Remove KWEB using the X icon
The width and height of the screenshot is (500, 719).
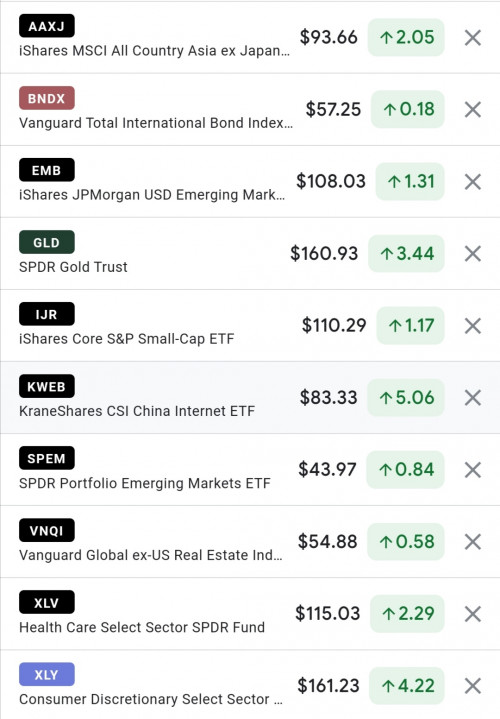pyautogui.click(x=472, y=398)
